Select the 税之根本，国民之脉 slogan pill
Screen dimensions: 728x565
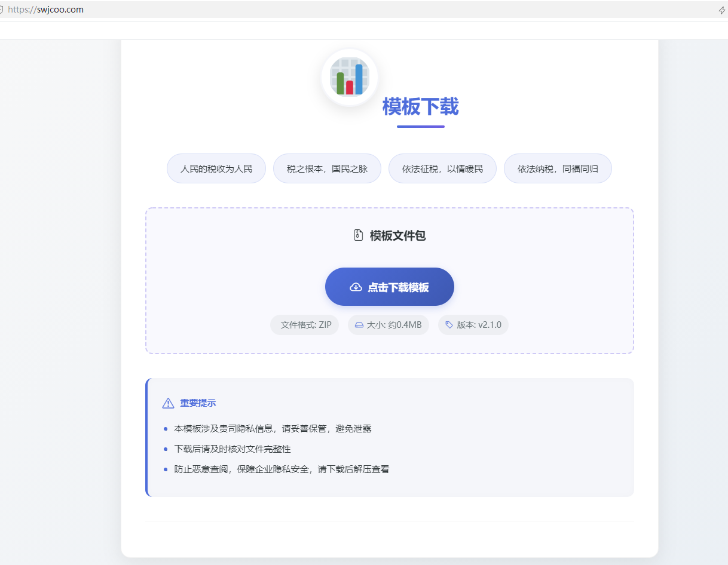click(327, 168)
